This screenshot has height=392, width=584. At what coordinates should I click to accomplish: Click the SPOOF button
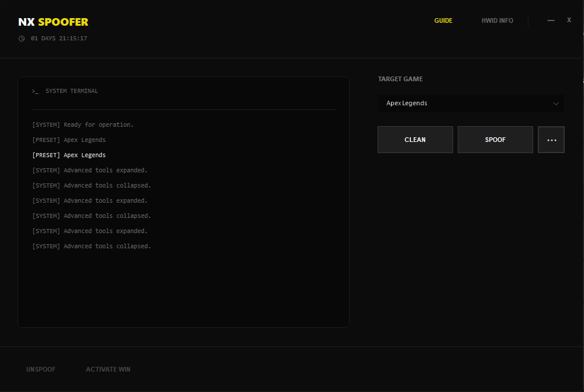point(495,140)
